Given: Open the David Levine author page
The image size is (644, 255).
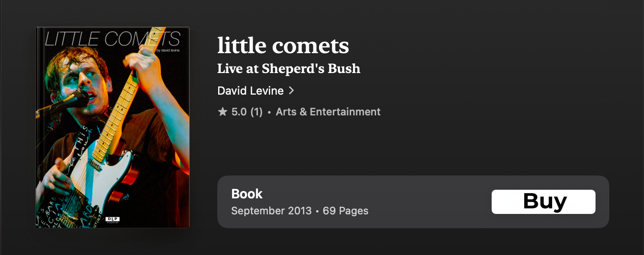Looking at the screenshot, I should pos(250,91).
